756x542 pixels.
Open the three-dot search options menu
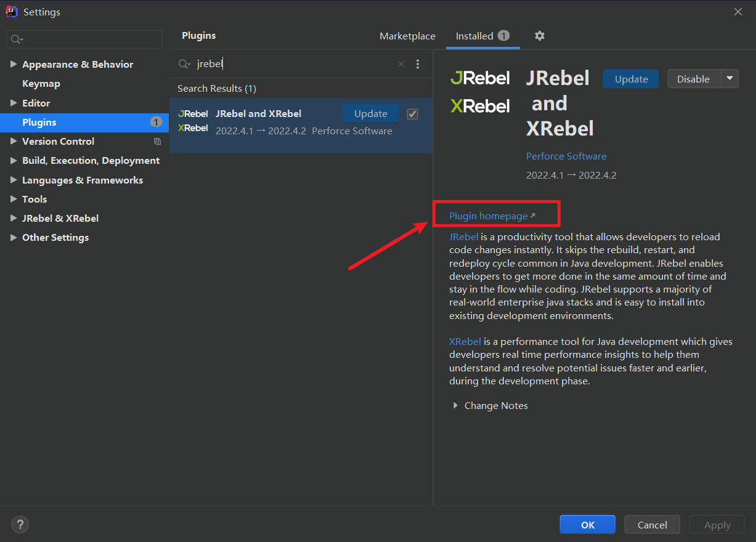[x=418, y=63]
